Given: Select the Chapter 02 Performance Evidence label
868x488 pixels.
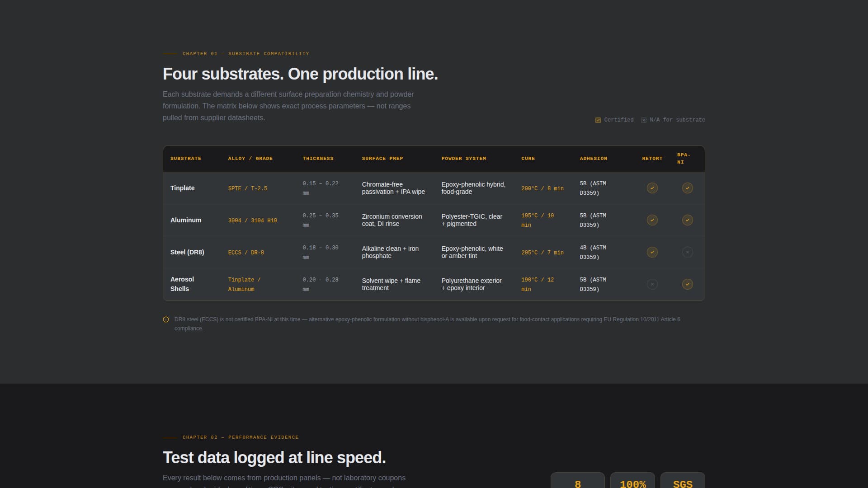Looking at the screenshot, I should tap(240, 437).
